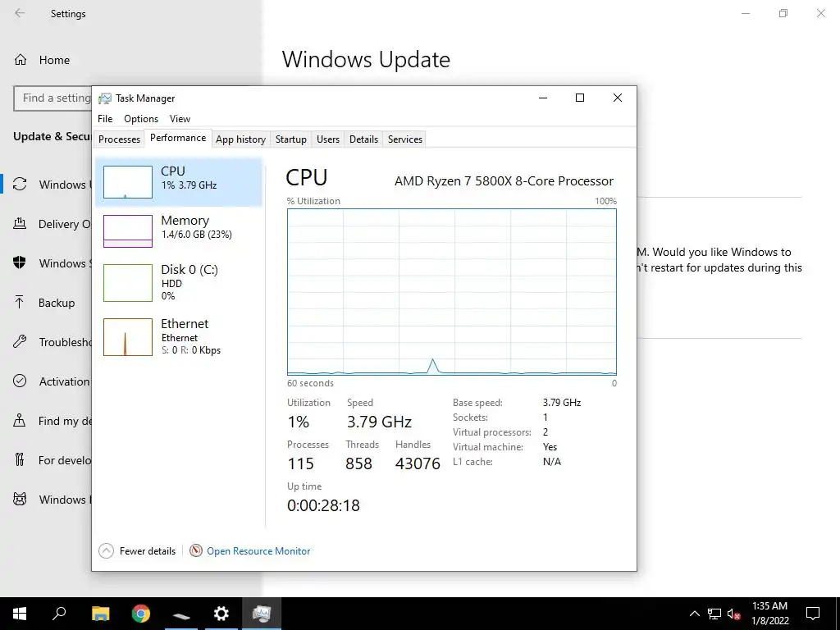Select the CPU mini graph thumbnail
The image size is (840, 630).
pyautogui.click(x=127, y=182)
